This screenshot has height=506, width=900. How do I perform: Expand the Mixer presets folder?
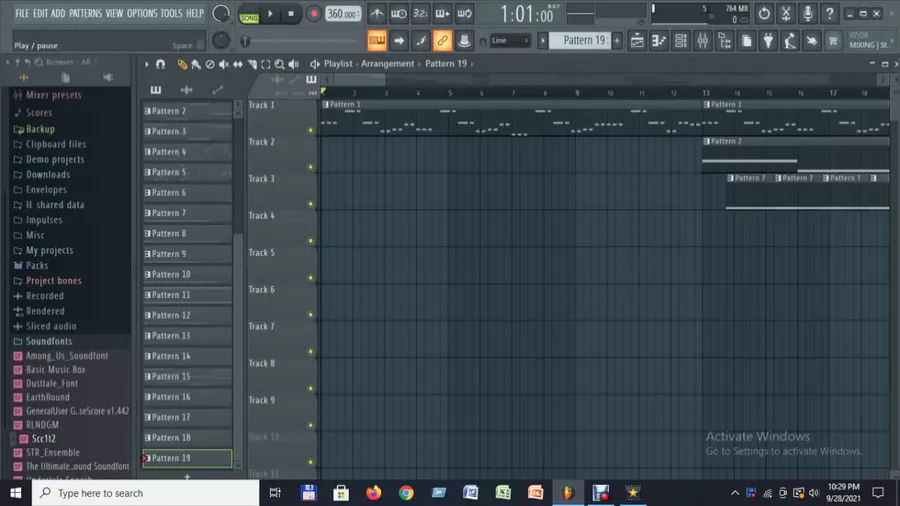(53, 95)
